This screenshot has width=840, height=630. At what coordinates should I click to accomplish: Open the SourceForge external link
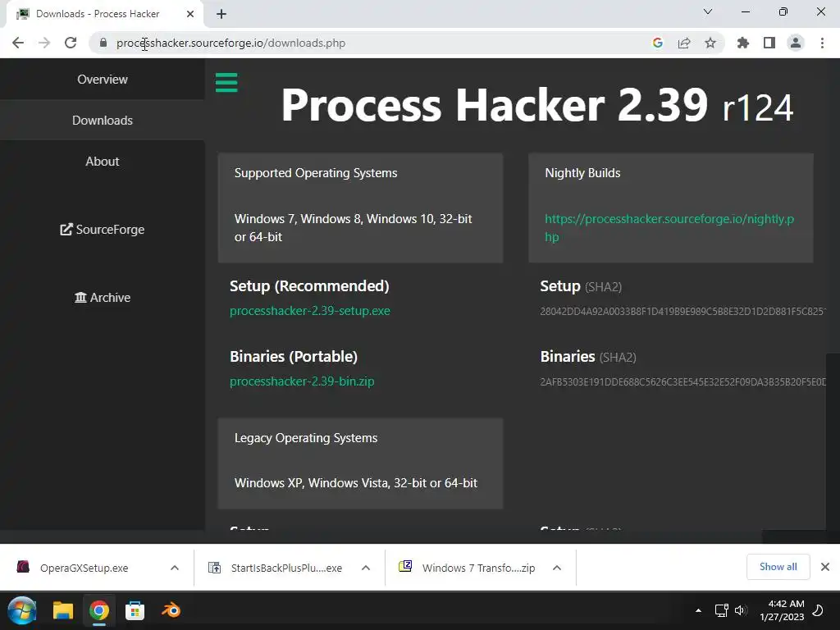(103, 230)
